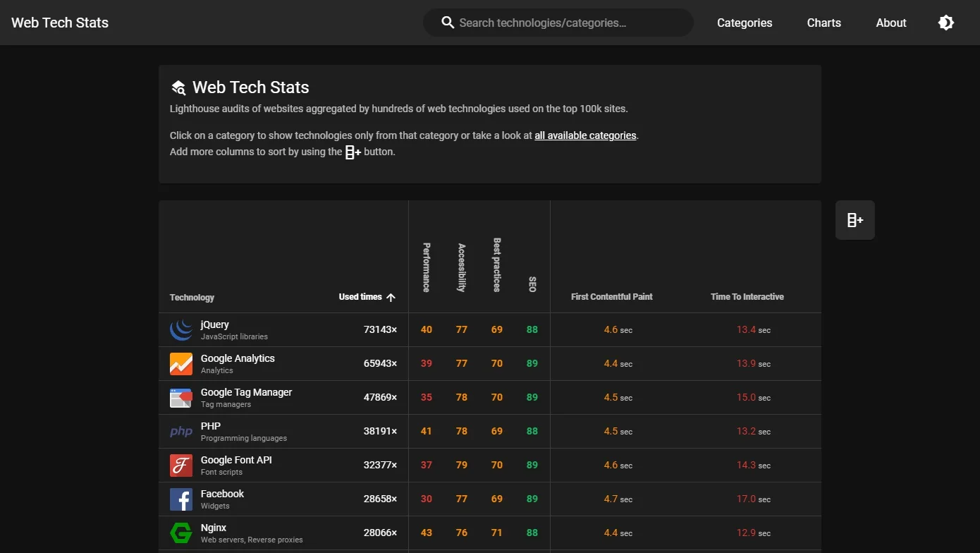Sort by the Best practices column header
This screenshot has height=553, width=980.
[497, 265]
